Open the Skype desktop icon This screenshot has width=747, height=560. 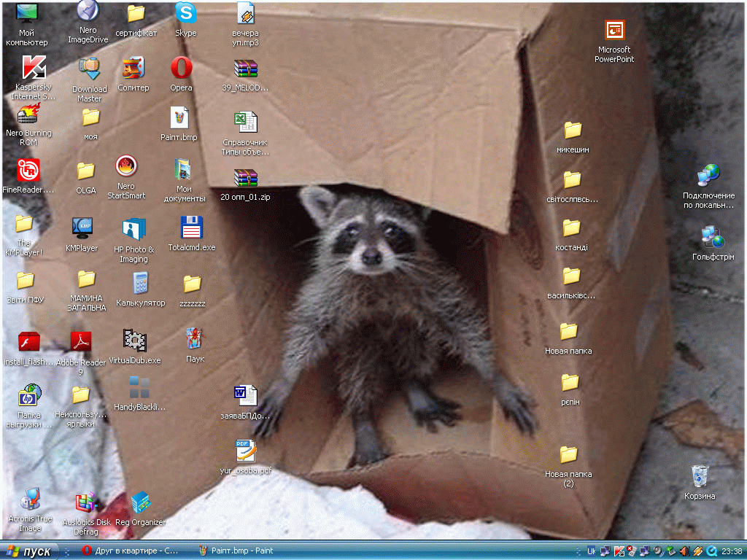click(x=185, y=13)
